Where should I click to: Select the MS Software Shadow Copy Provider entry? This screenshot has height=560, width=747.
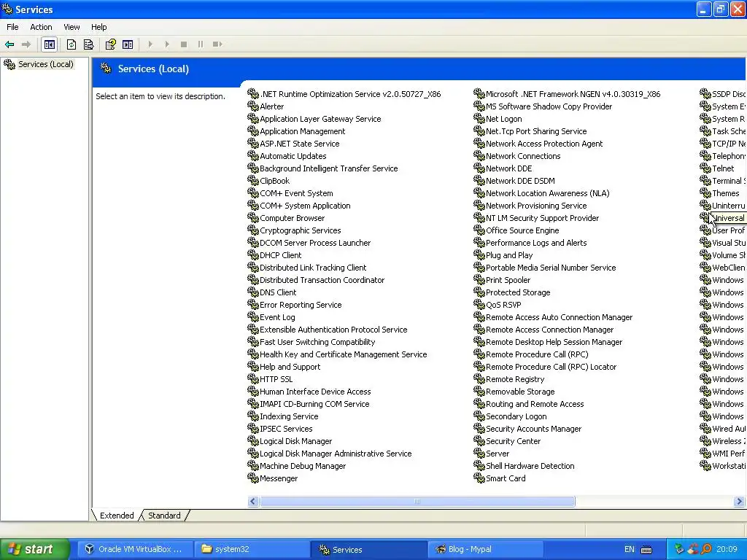(x=549, y=106)
